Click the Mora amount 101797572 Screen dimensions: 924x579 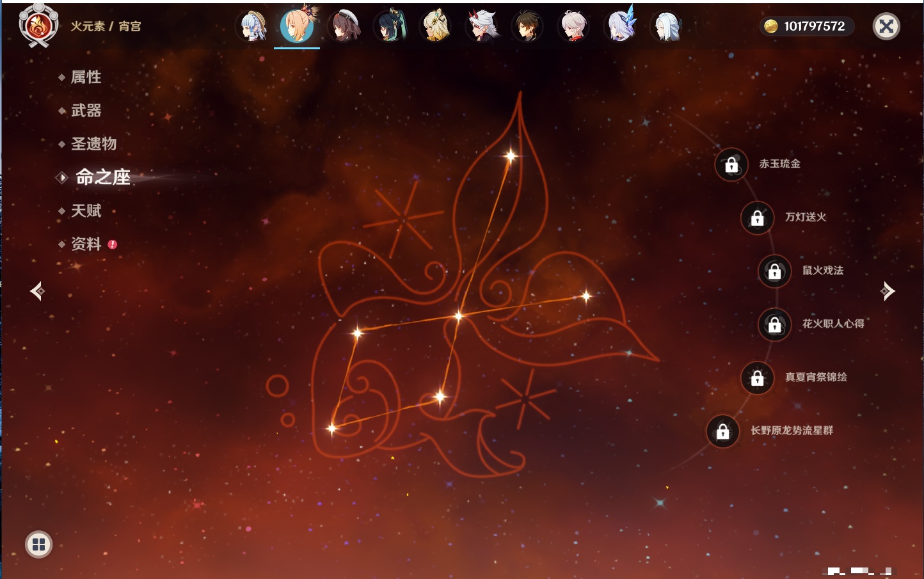click(x=815, y=26)
